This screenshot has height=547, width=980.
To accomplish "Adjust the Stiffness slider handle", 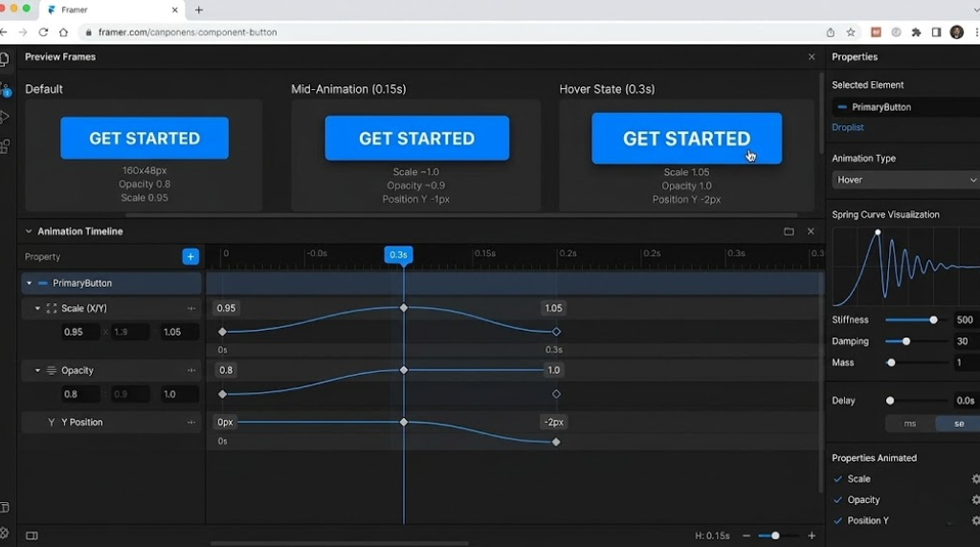I will (x=933, y=320).
